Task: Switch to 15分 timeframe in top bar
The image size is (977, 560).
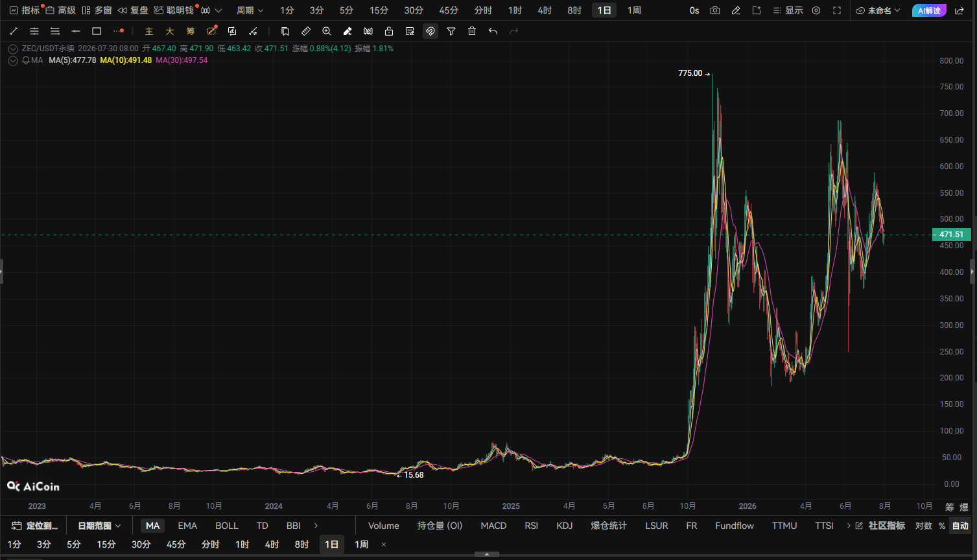Action: click(379, 10)
